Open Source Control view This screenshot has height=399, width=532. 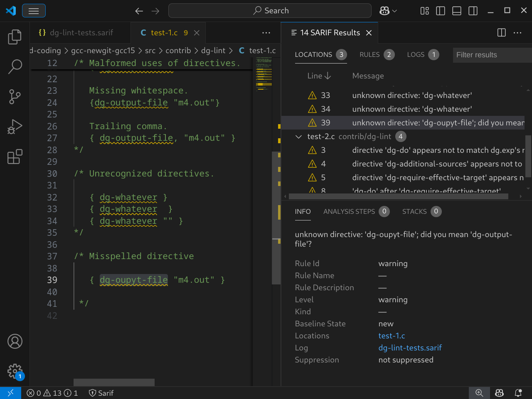point(15,97)
